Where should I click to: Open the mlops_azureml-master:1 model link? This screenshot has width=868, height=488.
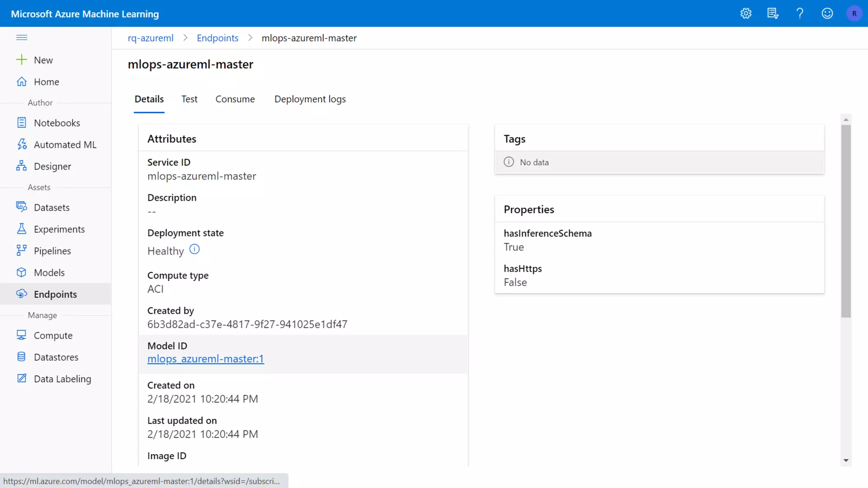(206, 359)
